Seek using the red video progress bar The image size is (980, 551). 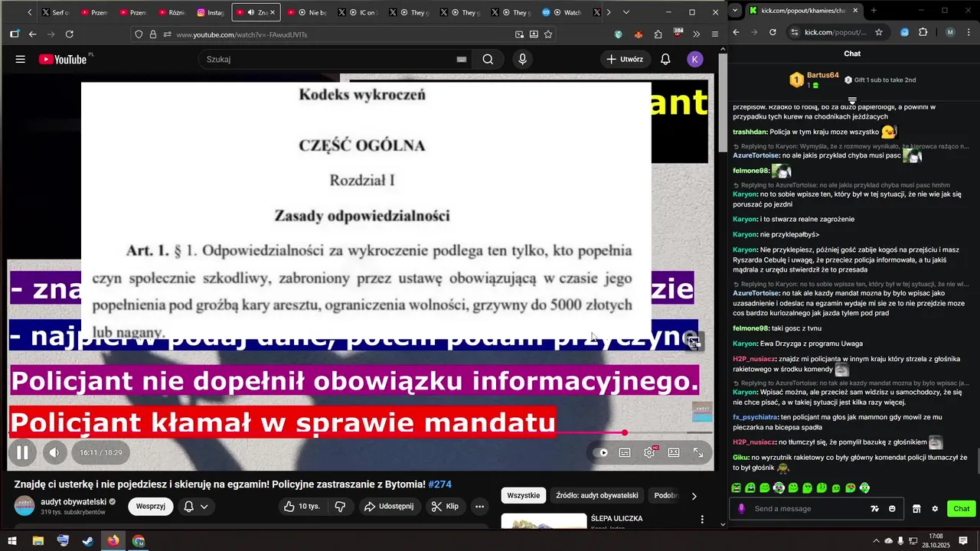click(x=360, y=433)
